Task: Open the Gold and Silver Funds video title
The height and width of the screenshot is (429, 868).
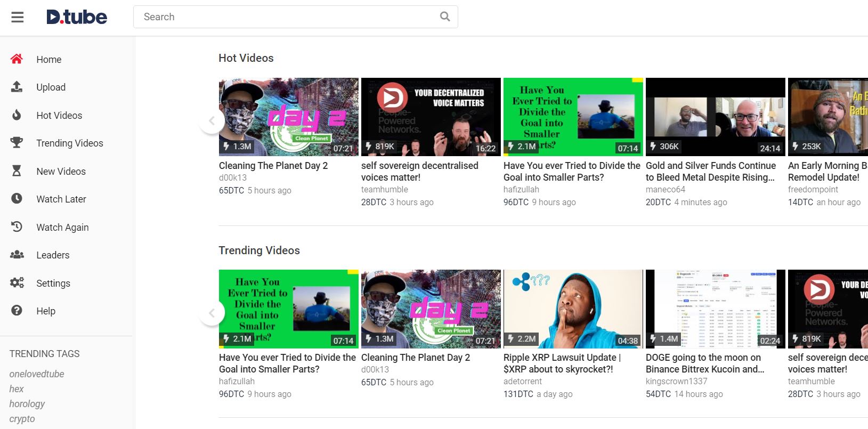Action: pyautogui.click(x=711, y=172)
